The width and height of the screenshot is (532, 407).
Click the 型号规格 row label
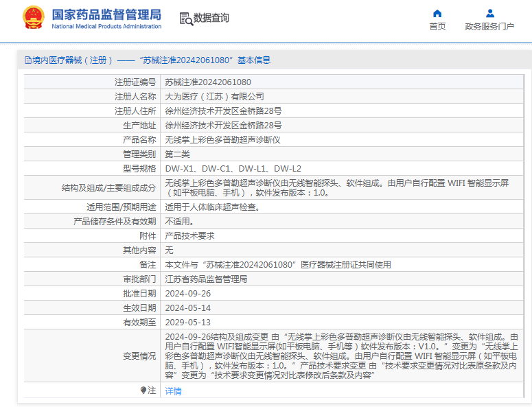139,169
